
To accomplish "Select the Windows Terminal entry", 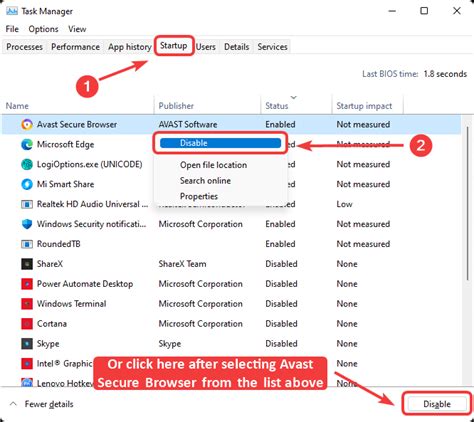I will (71, 304).
